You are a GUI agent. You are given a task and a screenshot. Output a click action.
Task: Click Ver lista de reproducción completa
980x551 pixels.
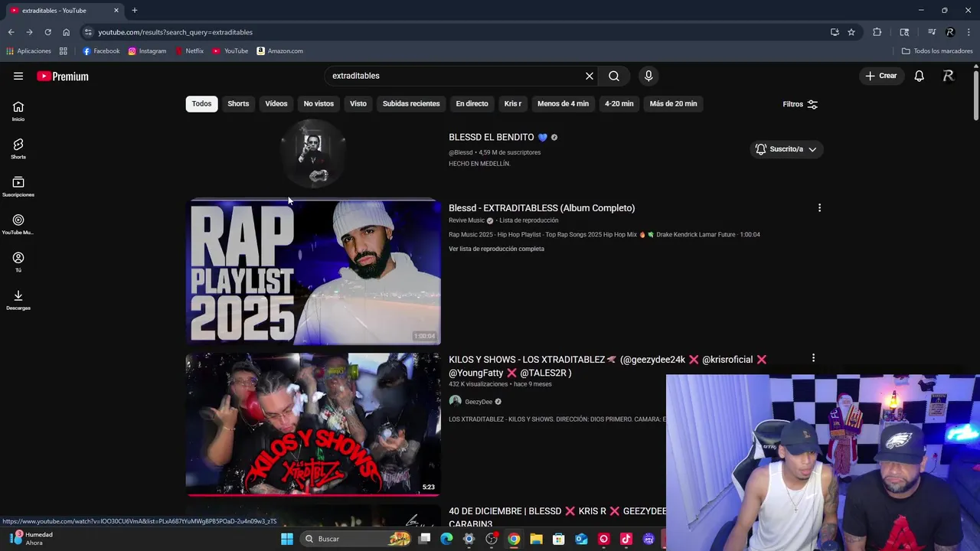coord(496,249)
